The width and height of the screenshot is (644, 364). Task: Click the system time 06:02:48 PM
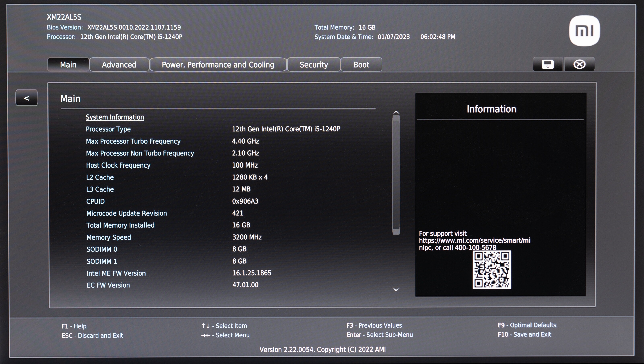[438, 37]
